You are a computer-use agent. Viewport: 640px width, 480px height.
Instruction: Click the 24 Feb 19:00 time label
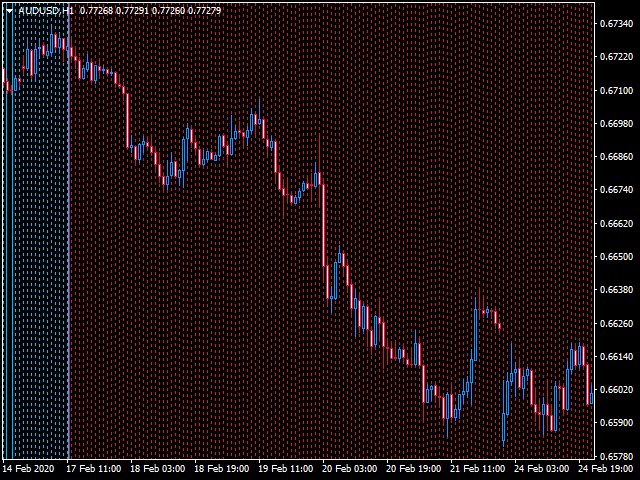click(606, 469)
